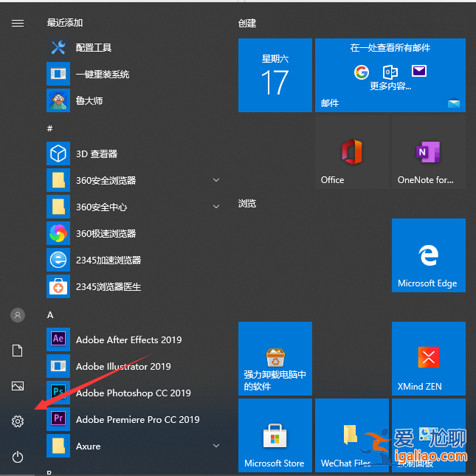Open the Microsoft Edge tile
Viewport: 476px width, 476px height.
[x=429, y=255]
